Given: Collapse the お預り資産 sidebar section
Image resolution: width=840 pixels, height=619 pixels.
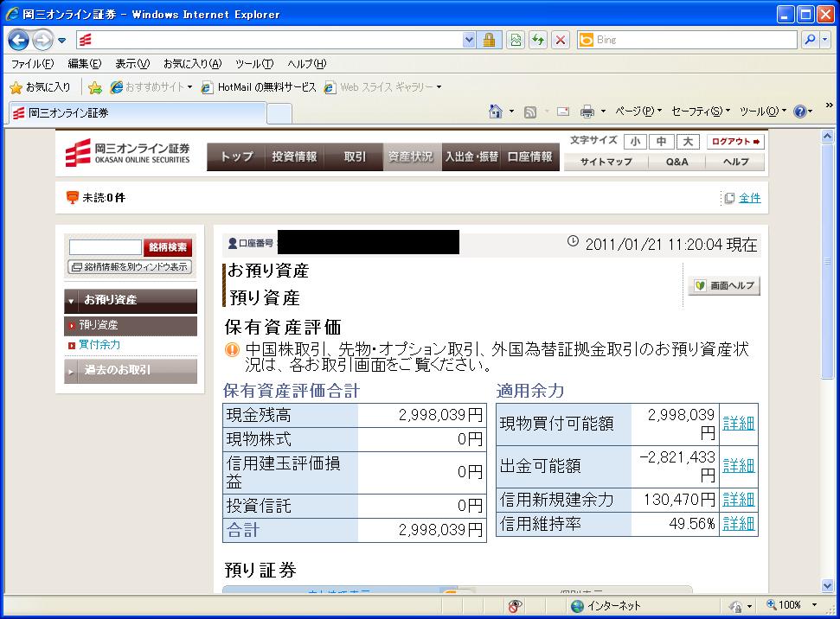Looking at the screenshot, I should point(131,300).
